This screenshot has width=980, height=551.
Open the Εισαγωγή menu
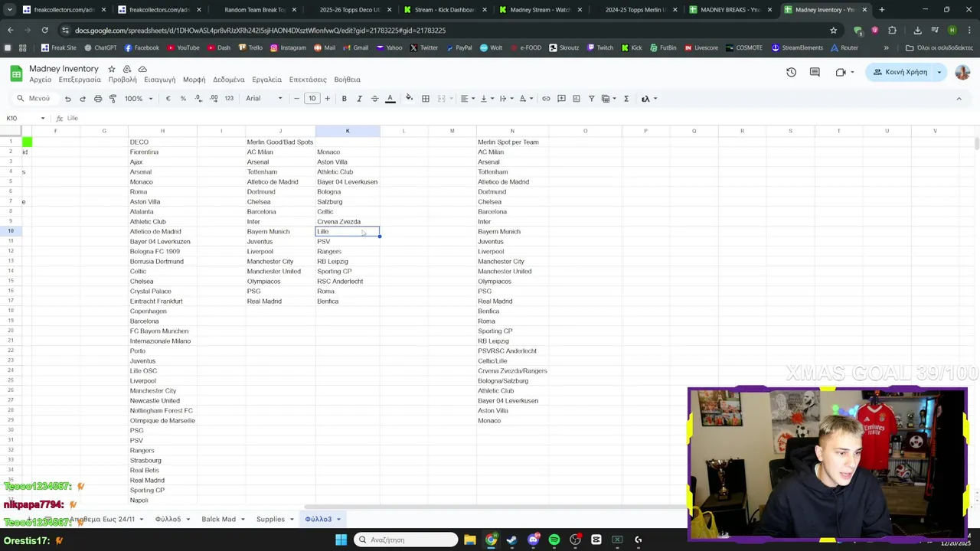[x=159, y=80]
